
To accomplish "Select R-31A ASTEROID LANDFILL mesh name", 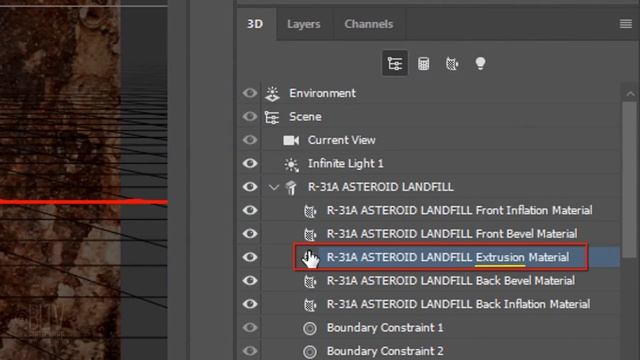I will [381, 187].
